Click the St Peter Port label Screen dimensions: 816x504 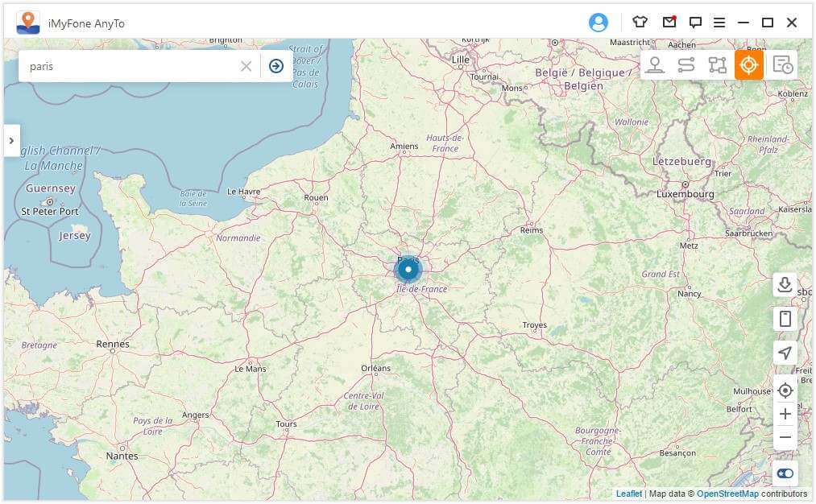click(49, 211)
